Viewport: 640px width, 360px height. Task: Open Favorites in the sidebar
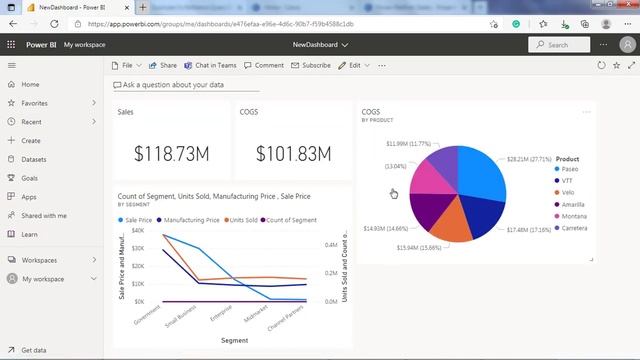34,103
